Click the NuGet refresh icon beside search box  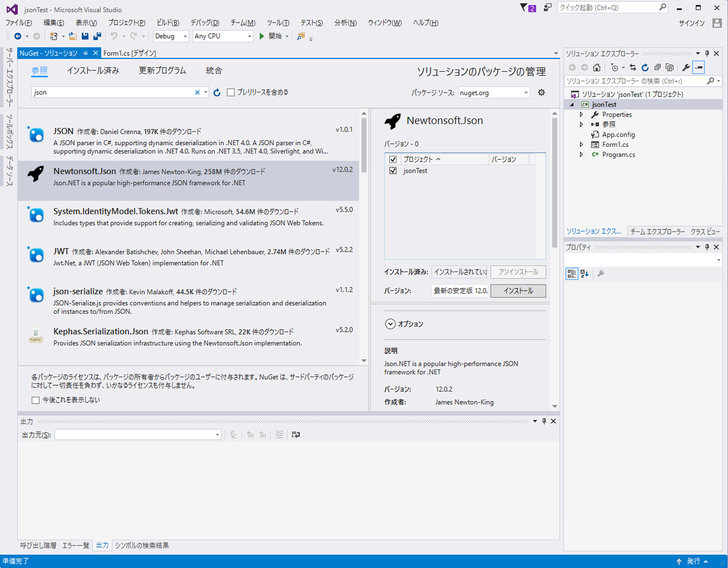click(x=217, y=93)
